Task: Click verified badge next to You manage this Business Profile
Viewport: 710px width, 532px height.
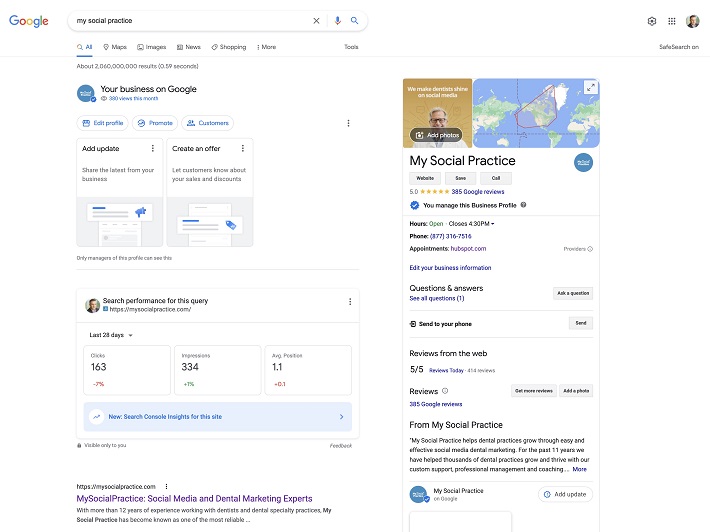Action: coord(414,205)
